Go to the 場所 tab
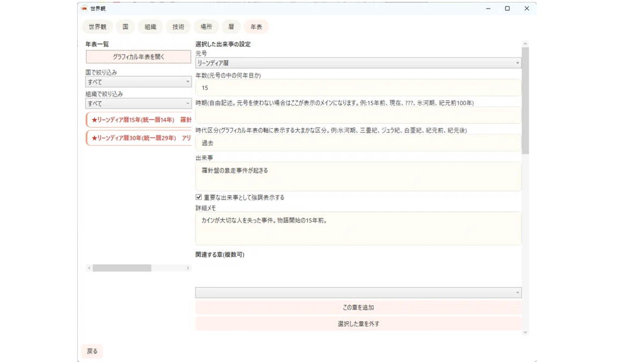644x362 pixels. [206, 27]
